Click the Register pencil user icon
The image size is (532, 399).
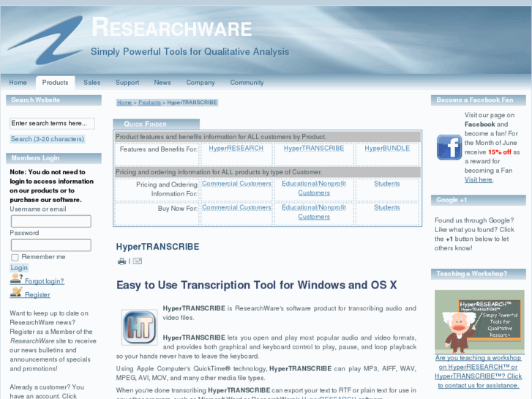(16, 292)
